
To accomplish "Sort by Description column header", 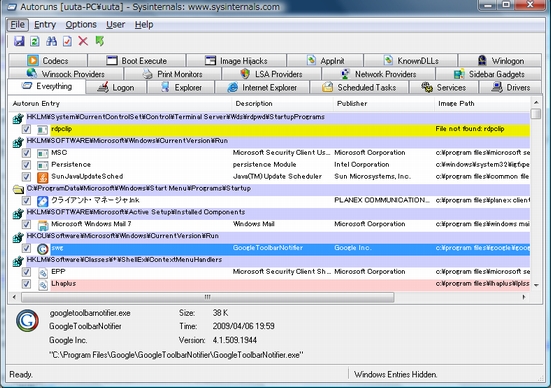I will (282, 104).
